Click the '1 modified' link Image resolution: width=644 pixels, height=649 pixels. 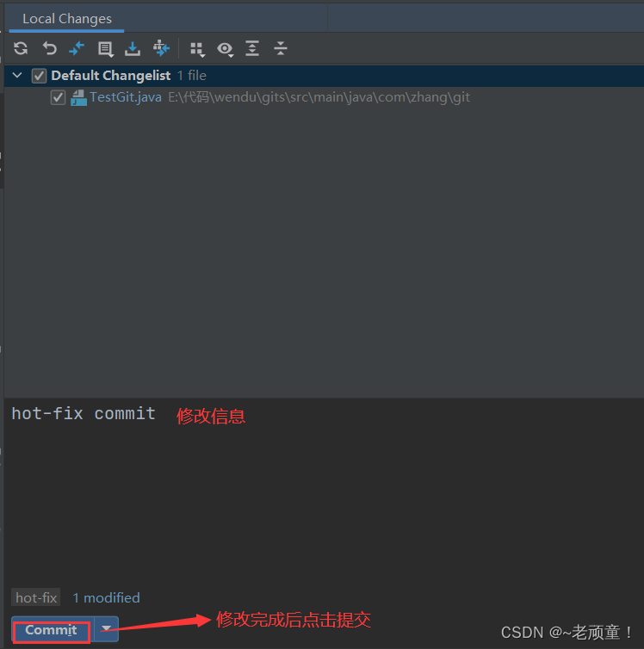(107, 597)
